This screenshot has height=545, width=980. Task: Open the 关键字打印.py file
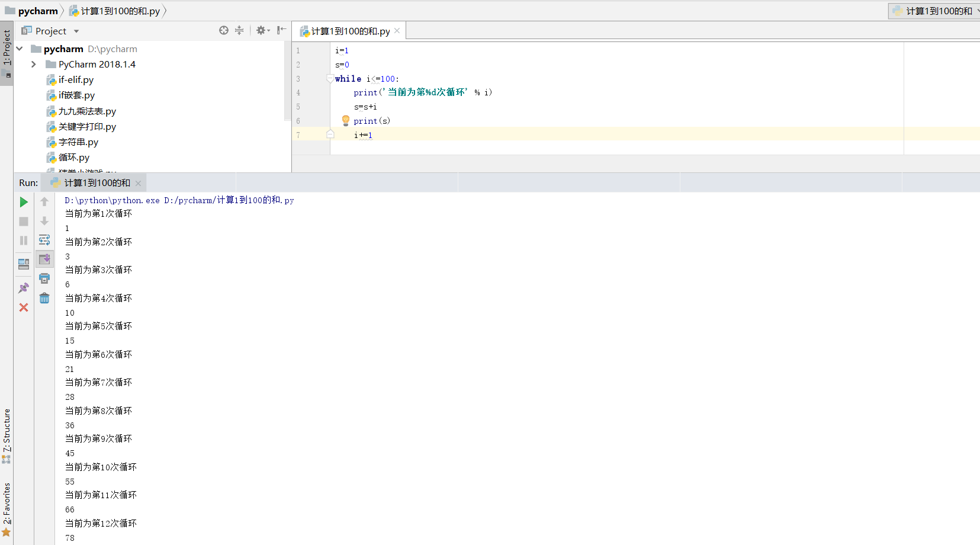click(x=87, y=127)
